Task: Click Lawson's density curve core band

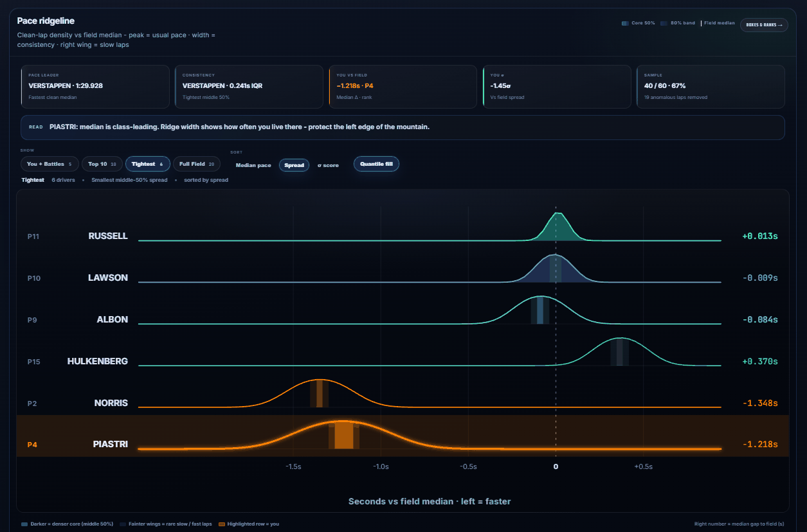Action: (556, 270)
